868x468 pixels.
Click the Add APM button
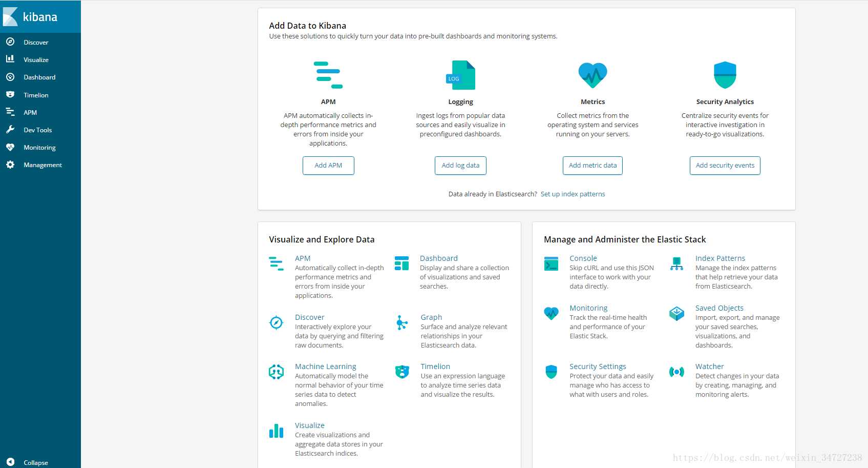[x=328, y=165]
